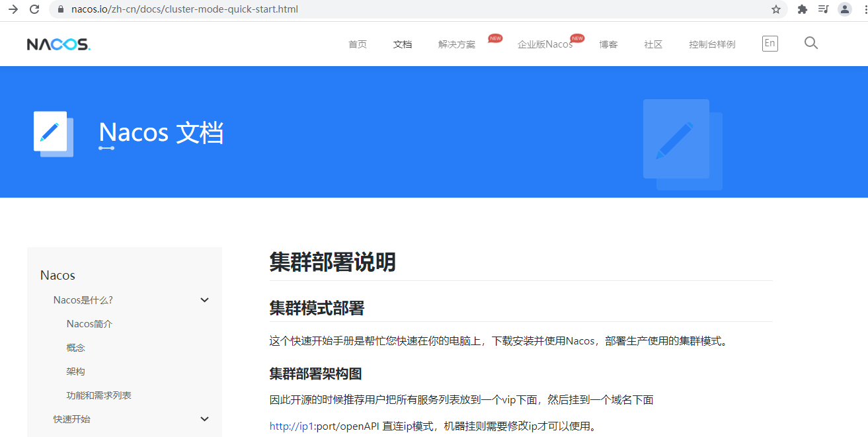
Task: Open 企业版Nacos nav item
Action: pyautogui.click(x=545, y=44)
